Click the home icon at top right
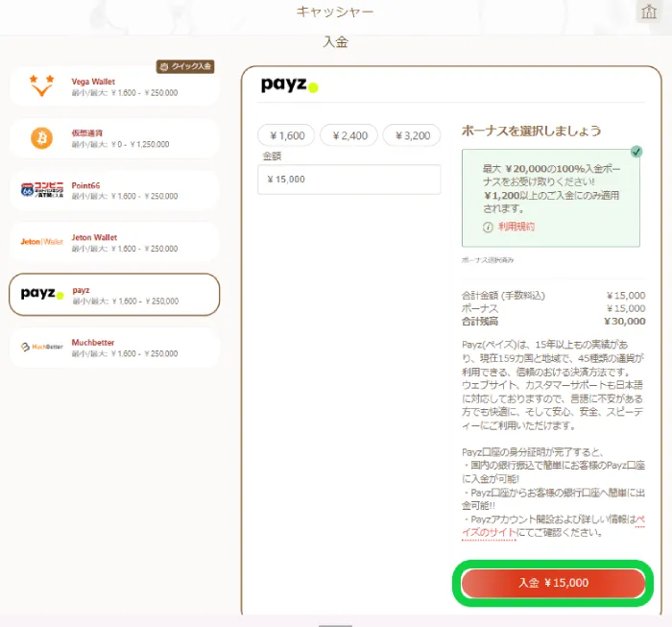 (x=648, y=12)
